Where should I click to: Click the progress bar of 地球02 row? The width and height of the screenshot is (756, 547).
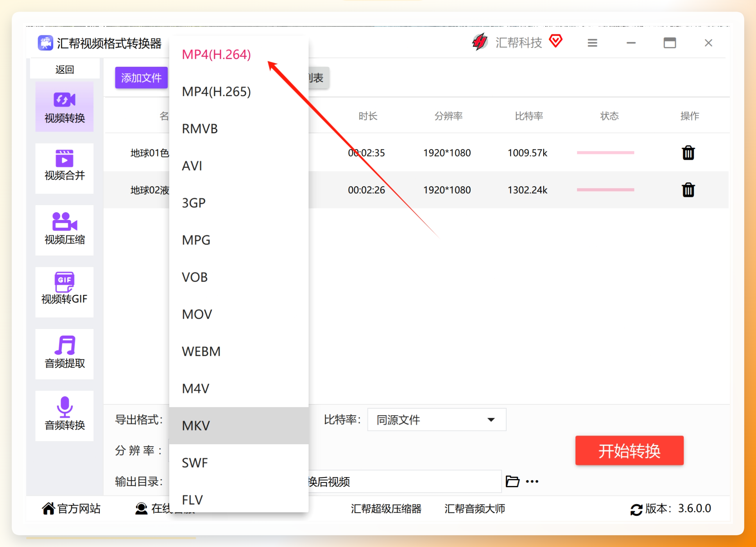coord(605,189)
